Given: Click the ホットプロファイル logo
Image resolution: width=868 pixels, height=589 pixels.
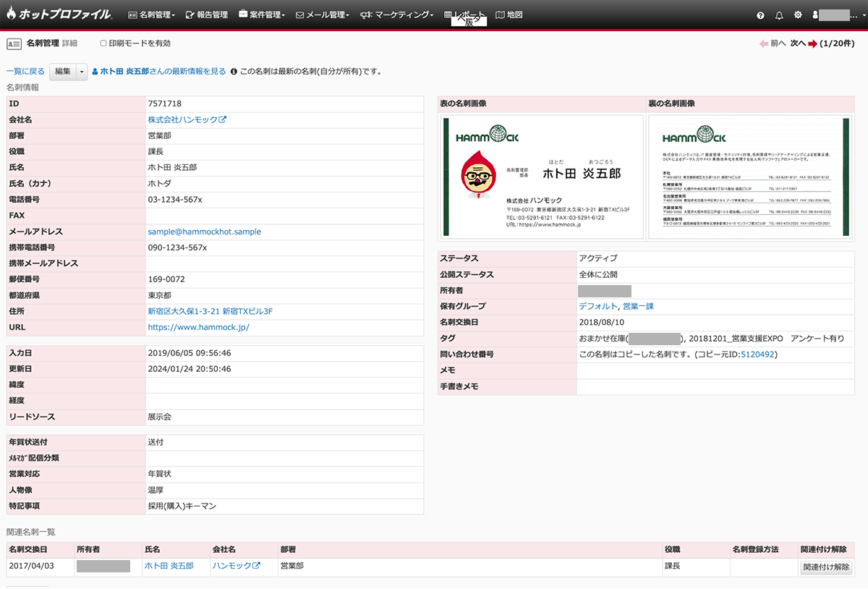Looking at the screenshot, I should pos(59,14).
